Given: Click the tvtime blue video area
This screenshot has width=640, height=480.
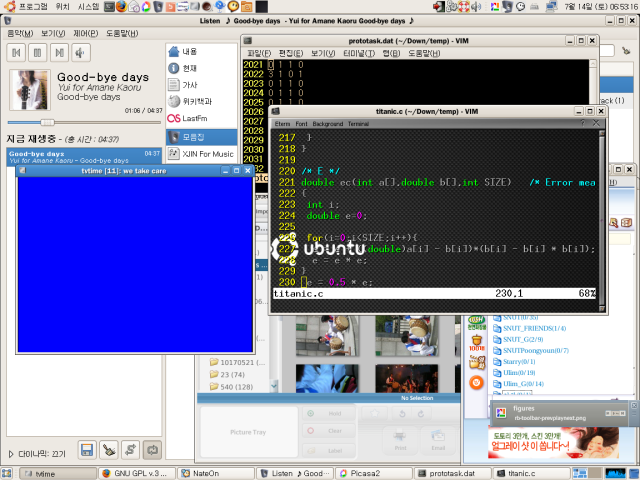Looking at the screenshot, I should click(x=135, y=264).
